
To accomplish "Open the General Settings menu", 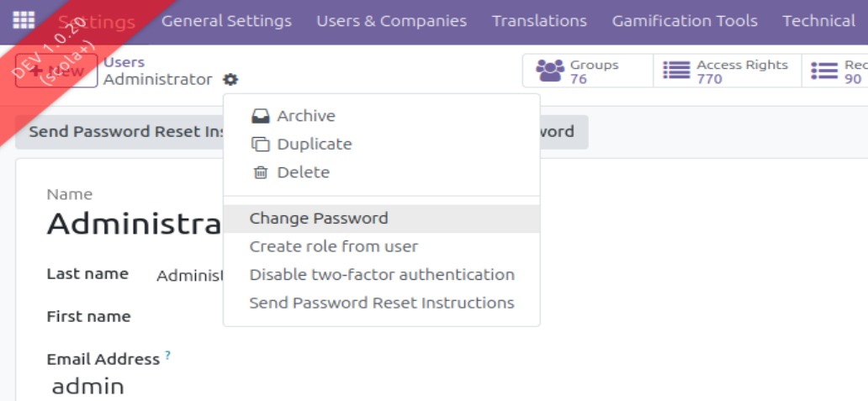I will (226, 21).
